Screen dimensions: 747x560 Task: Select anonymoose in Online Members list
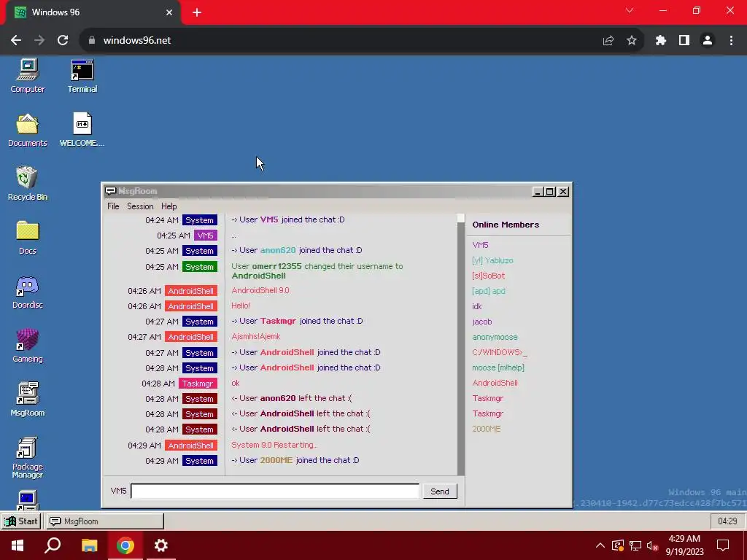[x=495, y=337]
